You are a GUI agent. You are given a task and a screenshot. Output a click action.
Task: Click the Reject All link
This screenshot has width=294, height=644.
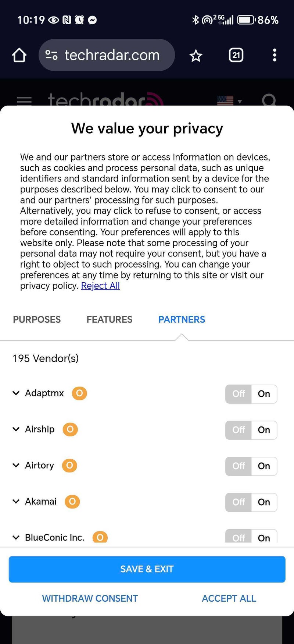pyautogui.click(x=100, y=286)
